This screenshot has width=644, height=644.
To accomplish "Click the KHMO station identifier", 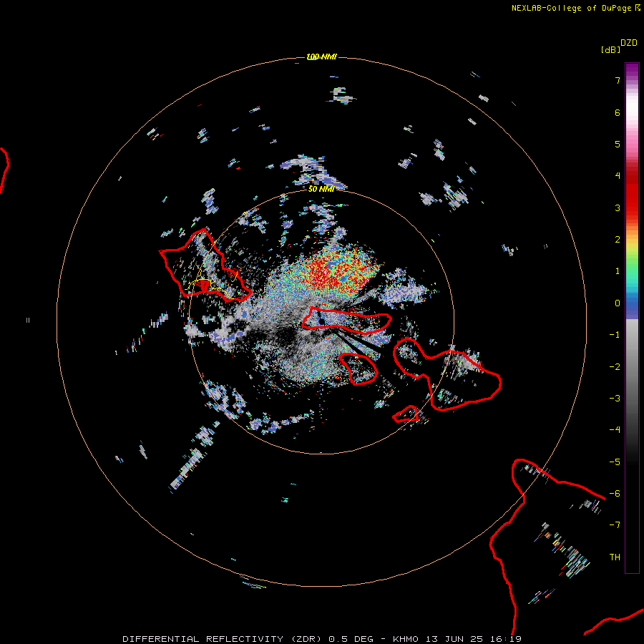I will 406,639.
